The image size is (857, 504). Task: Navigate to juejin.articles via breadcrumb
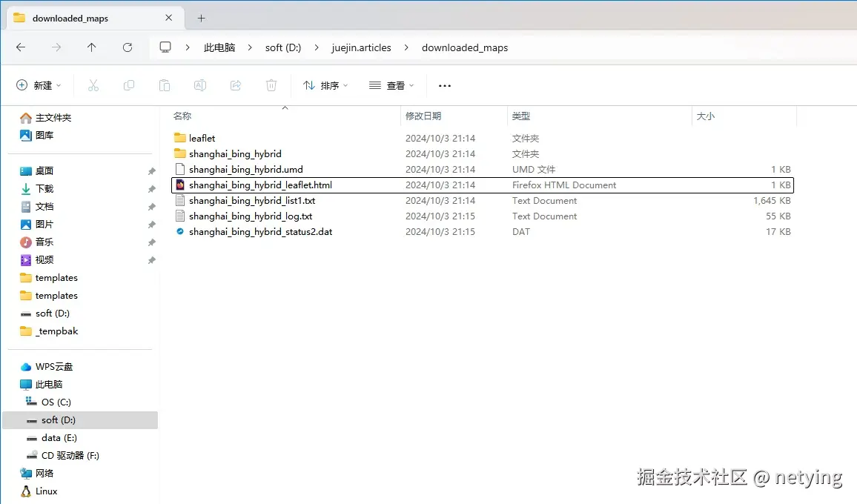pyautogui.click(x=361, y=47)
